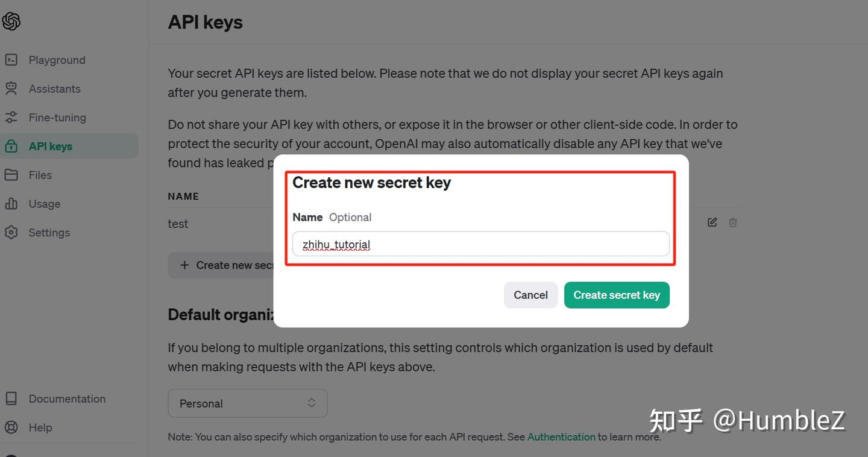
Task: Click the Fine-tuning sliders icon
Action: (11, 118)
